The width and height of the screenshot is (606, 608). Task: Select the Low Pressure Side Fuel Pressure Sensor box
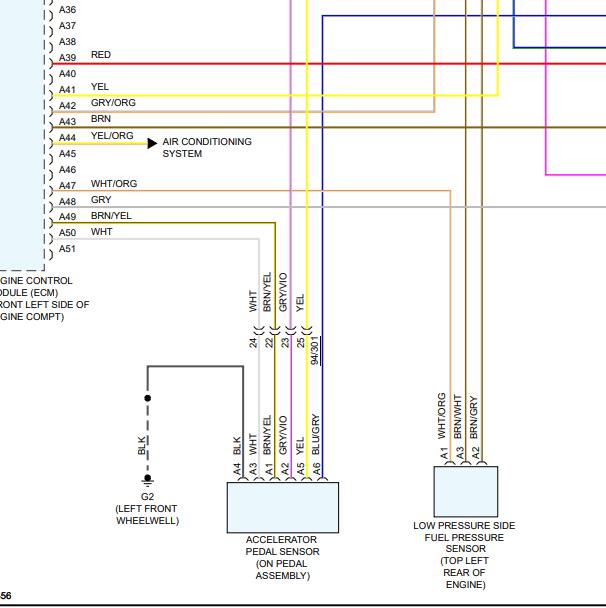pos(466,492)
